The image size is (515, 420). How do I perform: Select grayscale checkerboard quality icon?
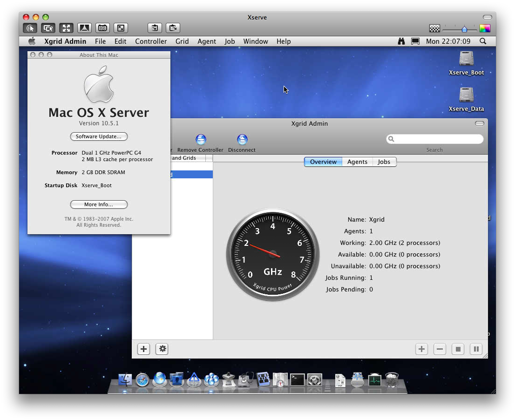(x=434, y=28)
